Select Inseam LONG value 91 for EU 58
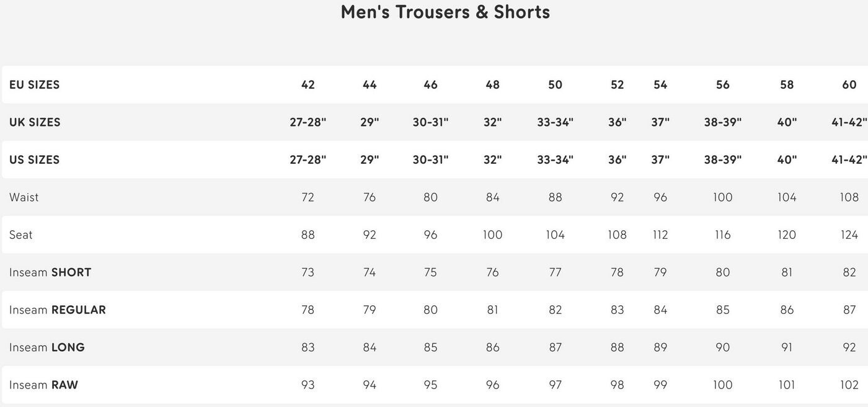The width and height of the screenshot is (868, 407). pyautogui.click(x=787, y=347)
